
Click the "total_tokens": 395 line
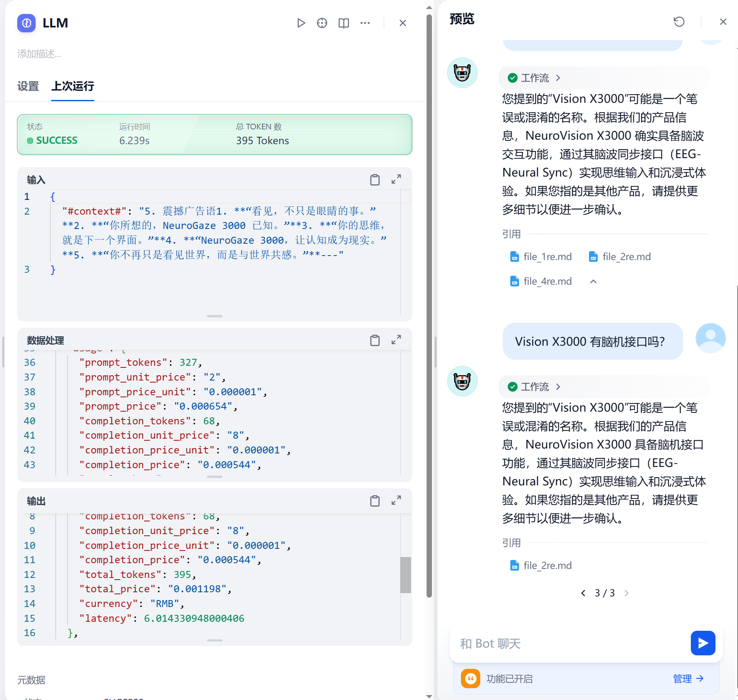(138, 575)
